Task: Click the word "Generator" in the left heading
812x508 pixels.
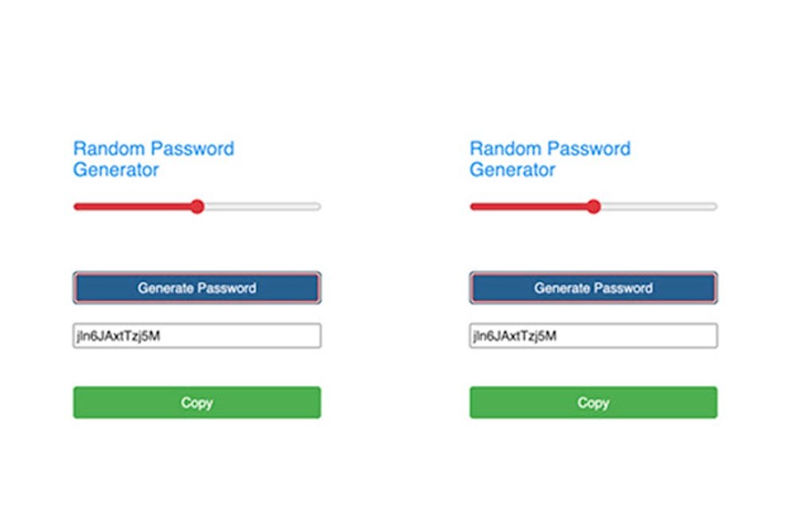Action: (x=116, y=170)
